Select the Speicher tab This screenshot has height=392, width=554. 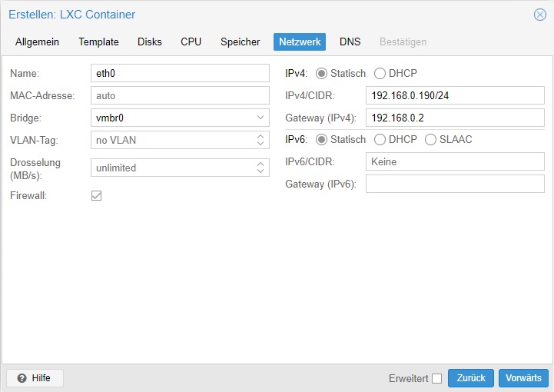tap(241, 42)
